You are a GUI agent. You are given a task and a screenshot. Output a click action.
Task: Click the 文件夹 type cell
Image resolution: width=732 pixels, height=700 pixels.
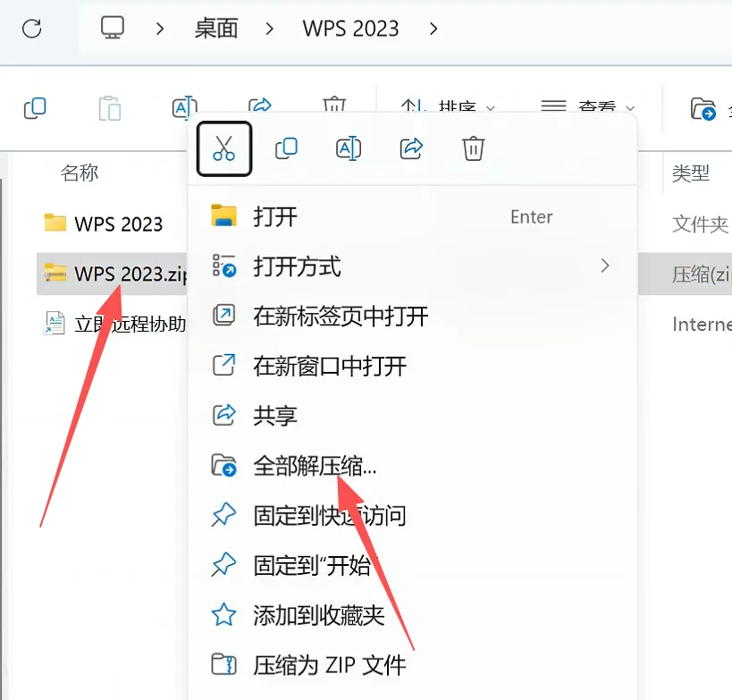(700, 224)
